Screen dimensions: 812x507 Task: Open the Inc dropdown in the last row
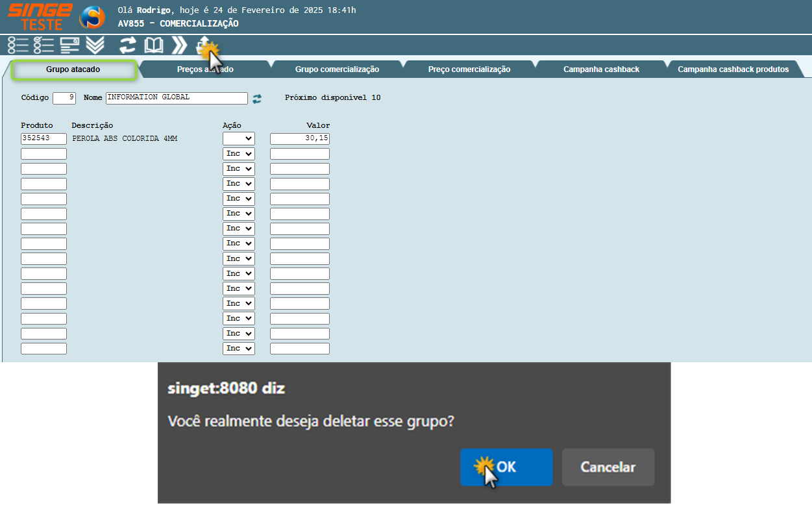[239, 349]
